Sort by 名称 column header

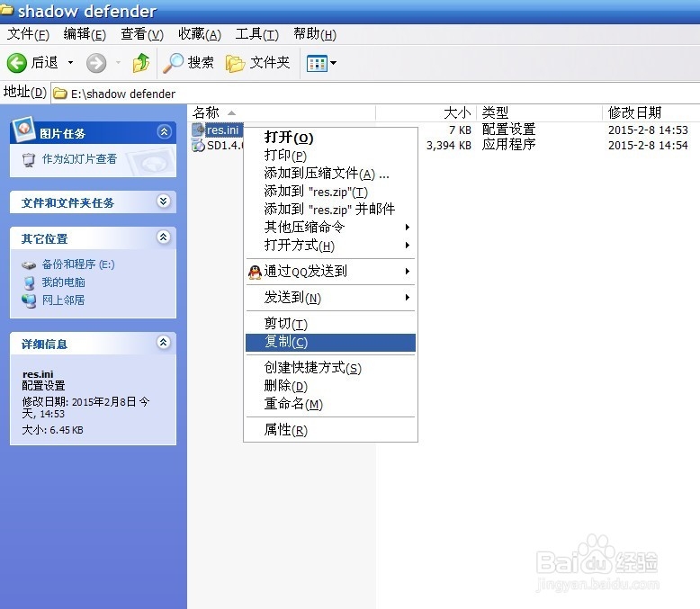[282, 112]
